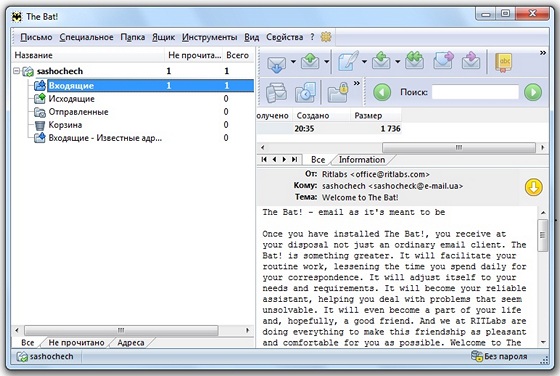Click the Reply toolbar icon
Image resolution: width=560 pixels, height=376 pixels.
pos(381,61)
